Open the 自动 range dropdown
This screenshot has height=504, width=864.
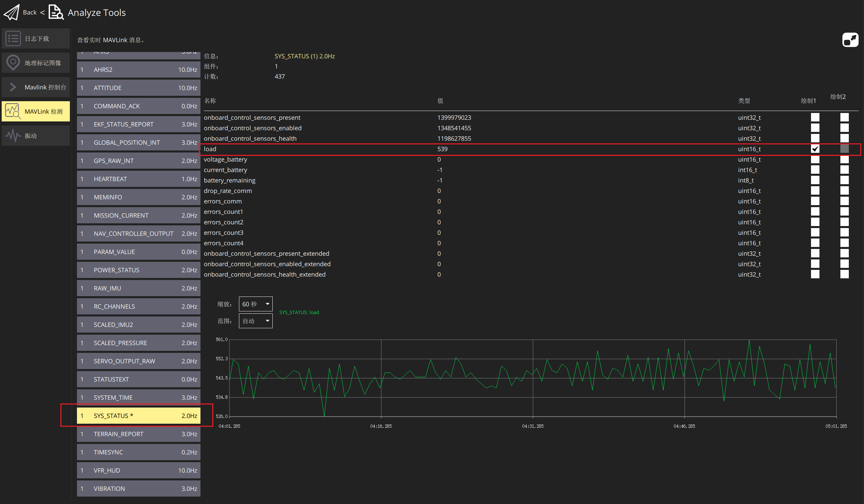click(255, 321)
